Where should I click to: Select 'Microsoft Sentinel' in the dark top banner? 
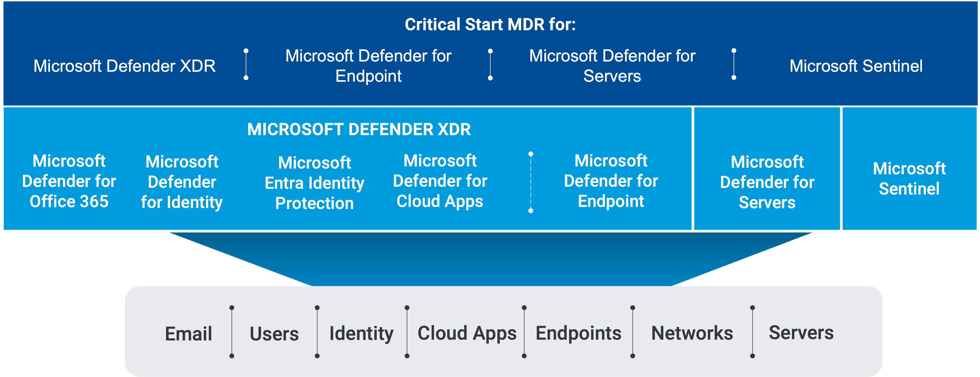coord(856,66)
